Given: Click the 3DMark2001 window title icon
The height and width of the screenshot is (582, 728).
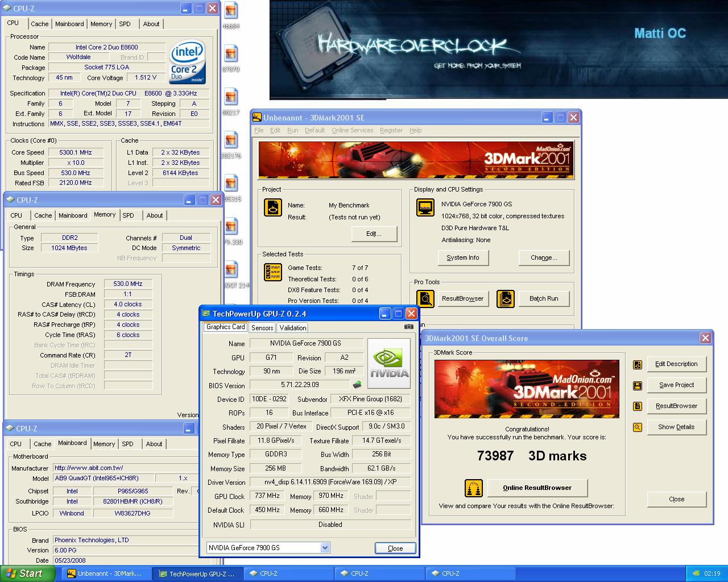Looking at the screenshot, I should [x=257, y=118].
